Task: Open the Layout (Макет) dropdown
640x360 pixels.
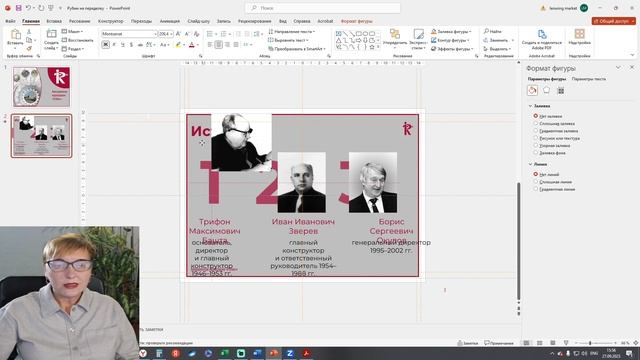Action: [72, 31]
